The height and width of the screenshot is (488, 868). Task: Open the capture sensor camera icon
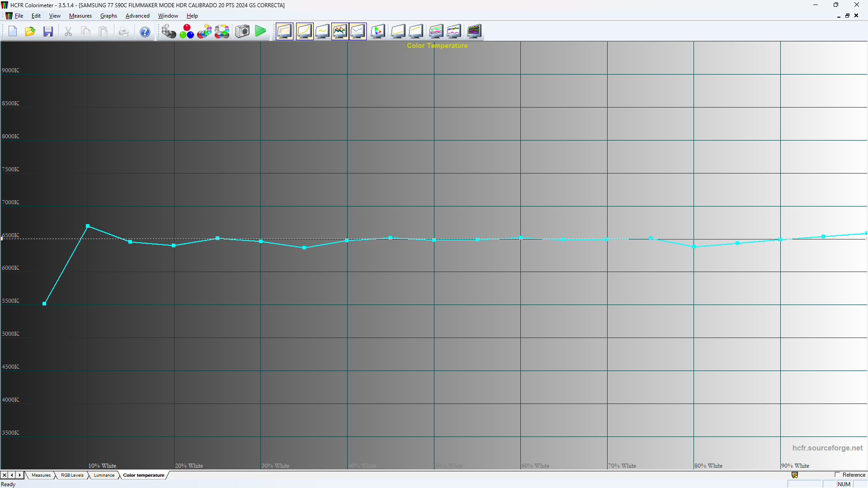pyautogui.click(x=242, y=31)
